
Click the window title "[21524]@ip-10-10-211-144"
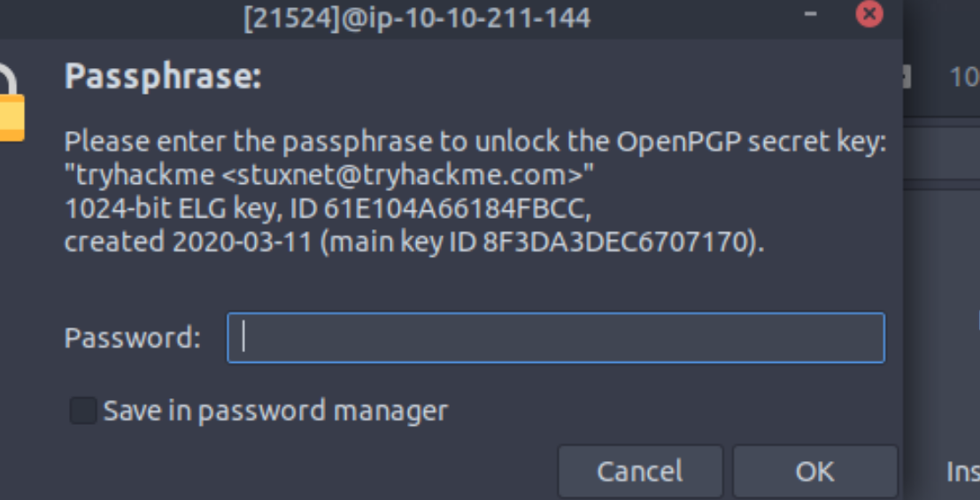click(x=417, y=17)
